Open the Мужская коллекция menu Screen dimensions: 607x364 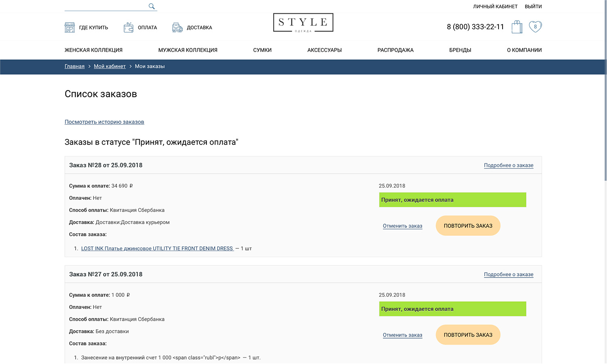188,50
